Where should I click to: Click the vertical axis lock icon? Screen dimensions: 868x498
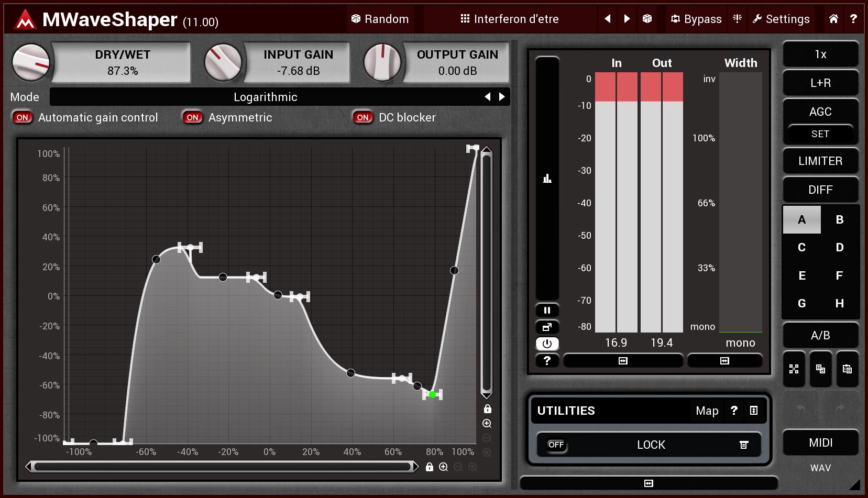[487, 409]
